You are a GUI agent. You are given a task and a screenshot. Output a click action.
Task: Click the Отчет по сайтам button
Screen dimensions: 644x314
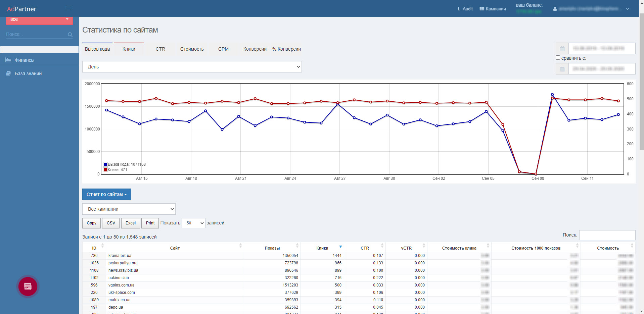click(106, 194)
